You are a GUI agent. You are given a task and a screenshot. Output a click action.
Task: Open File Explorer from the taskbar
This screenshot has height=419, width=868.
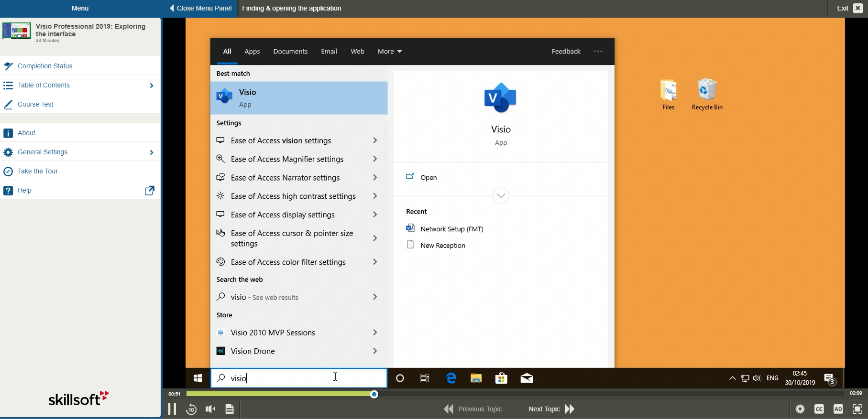pyautogui.click(x=476, y=378)
